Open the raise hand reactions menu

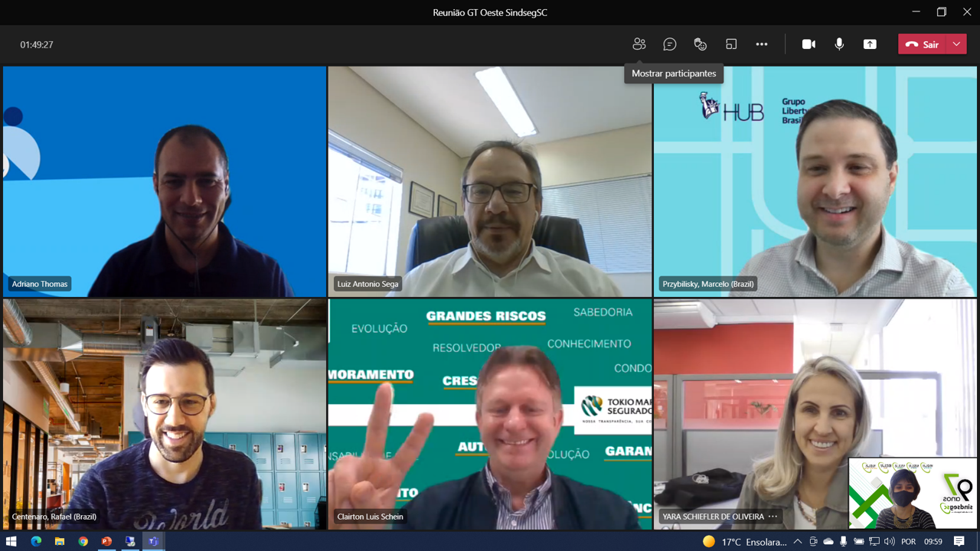(700, 44)
